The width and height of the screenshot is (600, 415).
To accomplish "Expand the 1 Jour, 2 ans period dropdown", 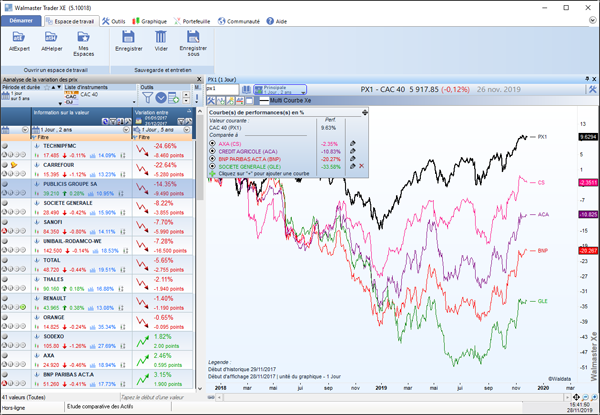I will (126, 130).
